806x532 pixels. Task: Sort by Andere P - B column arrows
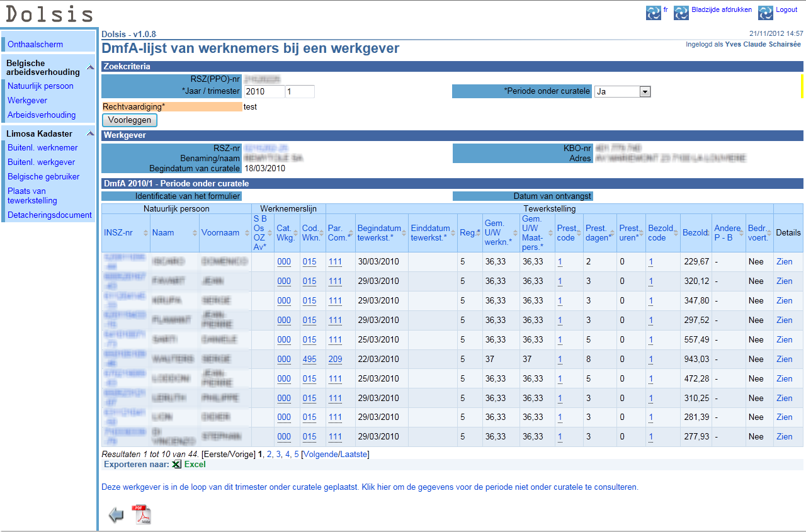pos(742,233)
